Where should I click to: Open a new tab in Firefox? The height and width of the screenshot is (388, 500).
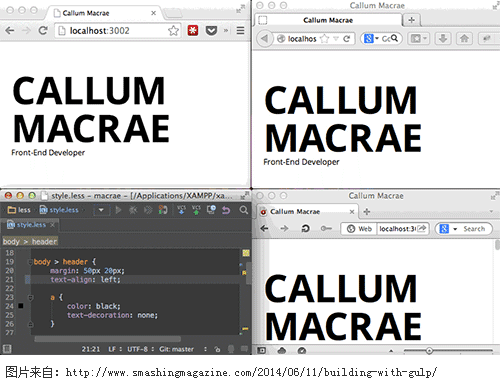click(411, 20)
